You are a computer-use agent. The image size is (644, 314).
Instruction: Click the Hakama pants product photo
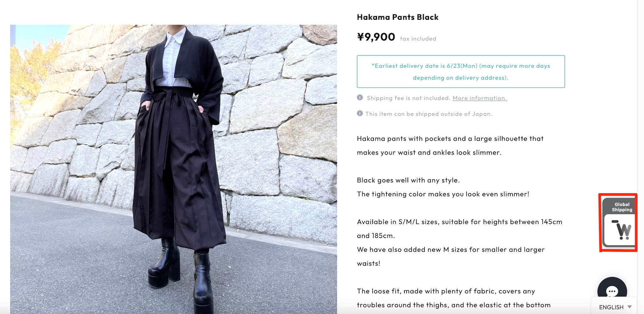pos(174,169)
